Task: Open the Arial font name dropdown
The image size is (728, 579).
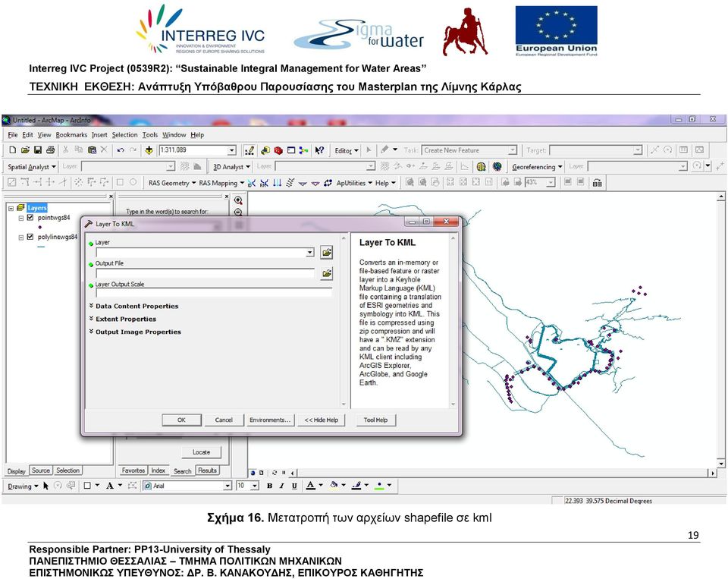Action: point(227,486)
